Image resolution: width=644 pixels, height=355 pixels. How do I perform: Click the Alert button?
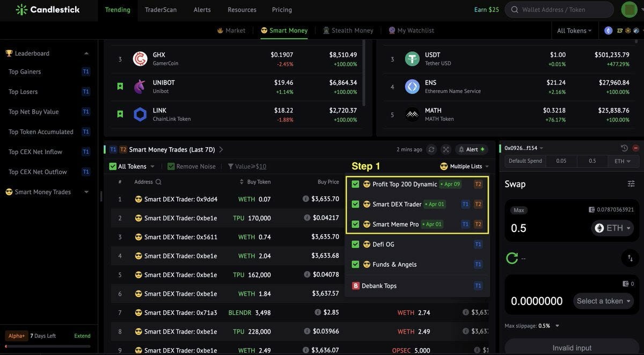pos(472,149)
